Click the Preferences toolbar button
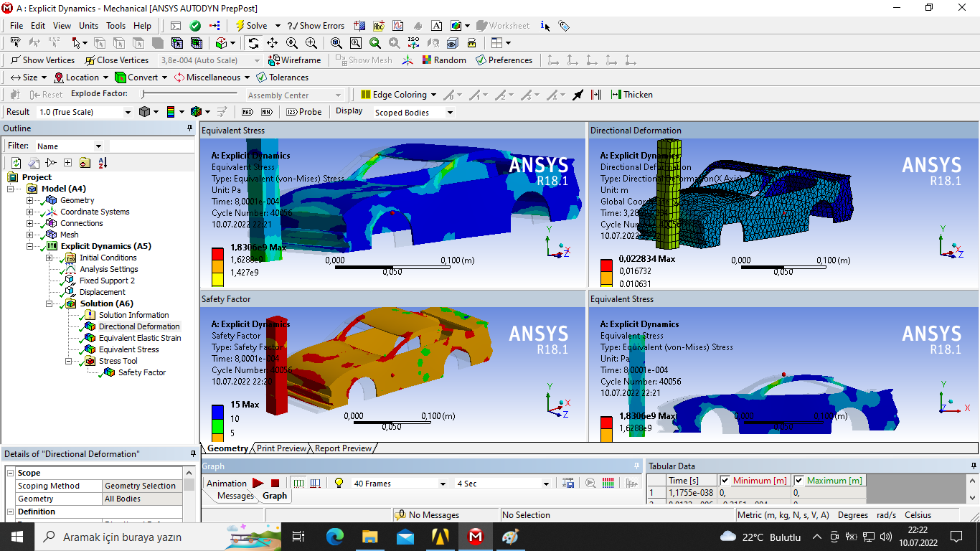This screenshot has width=980, height=551. (x=504, y=60)
